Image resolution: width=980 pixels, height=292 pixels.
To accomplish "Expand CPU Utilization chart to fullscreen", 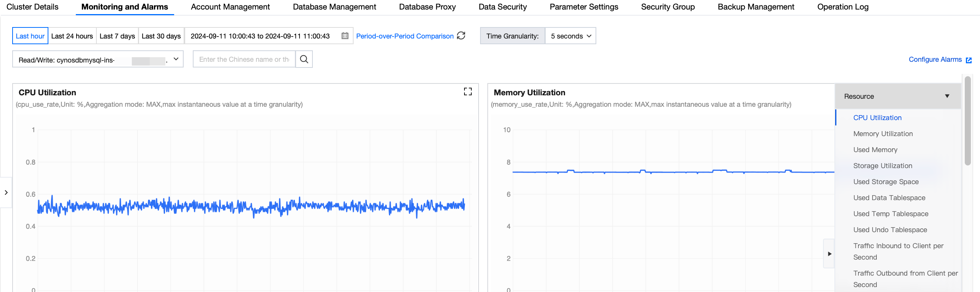I will tap(468, 91).
